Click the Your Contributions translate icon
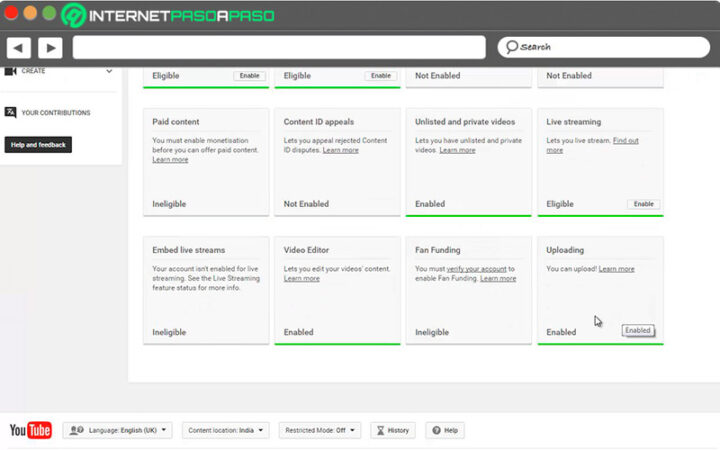 pos(11,113)
